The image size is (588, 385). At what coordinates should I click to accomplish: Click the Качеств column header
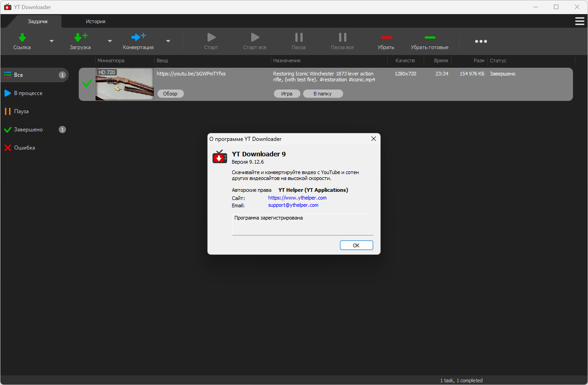click(405, 60)
